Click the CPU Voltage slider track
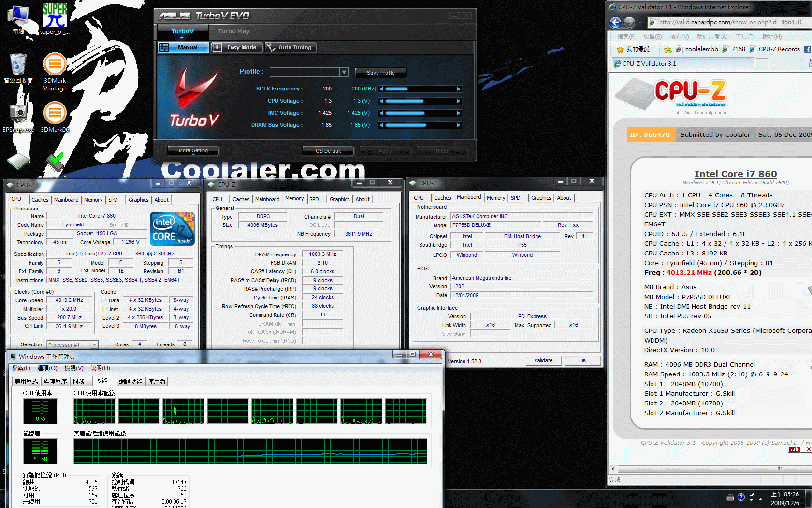 tap(420, 101)
